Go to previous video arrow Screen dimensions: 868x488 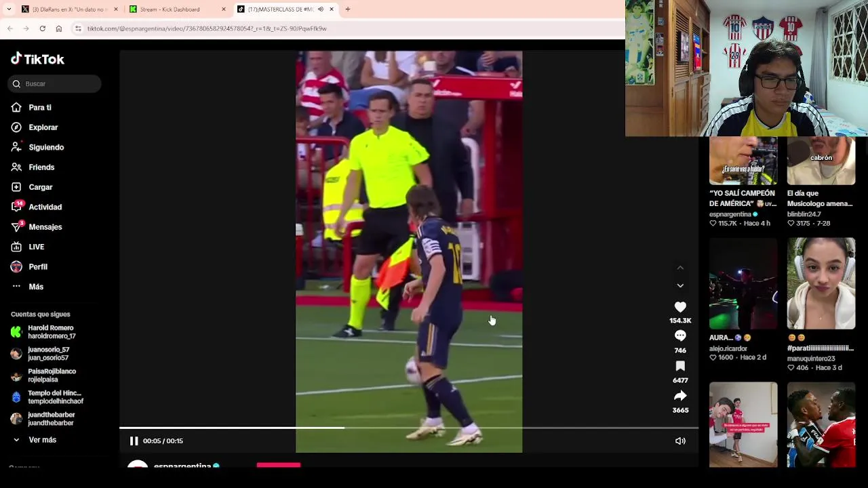[x=680, y=268]
